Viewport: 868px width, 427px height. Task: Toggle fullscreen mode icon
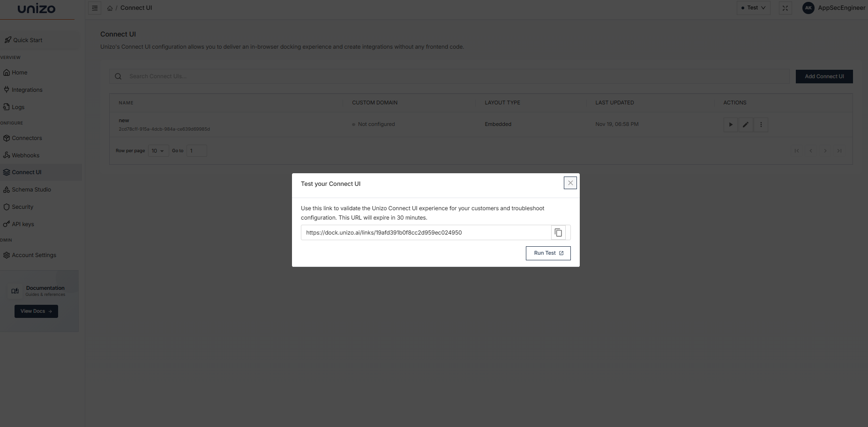pyautogui.click(x=785, y=8)
